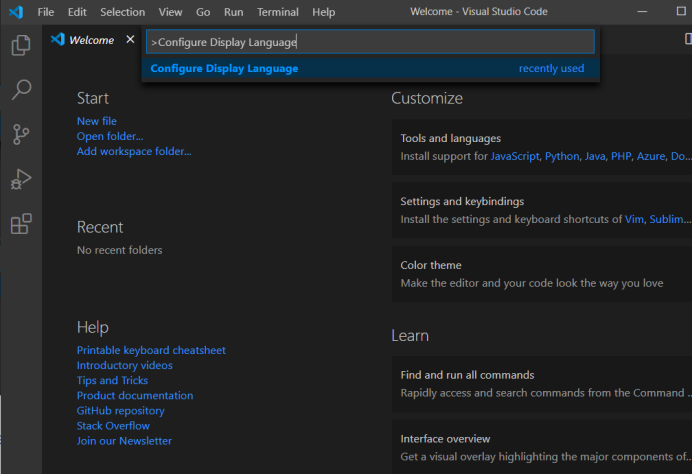
Task: Open the Run and Debug view
Action: tap(20, 180)
